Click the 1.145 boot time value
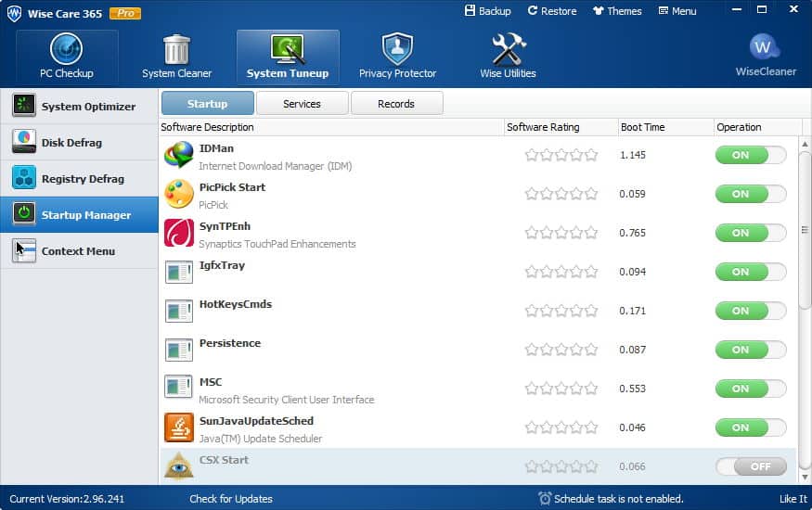This screenshot has height=510, width=812. tap(632, 155)
